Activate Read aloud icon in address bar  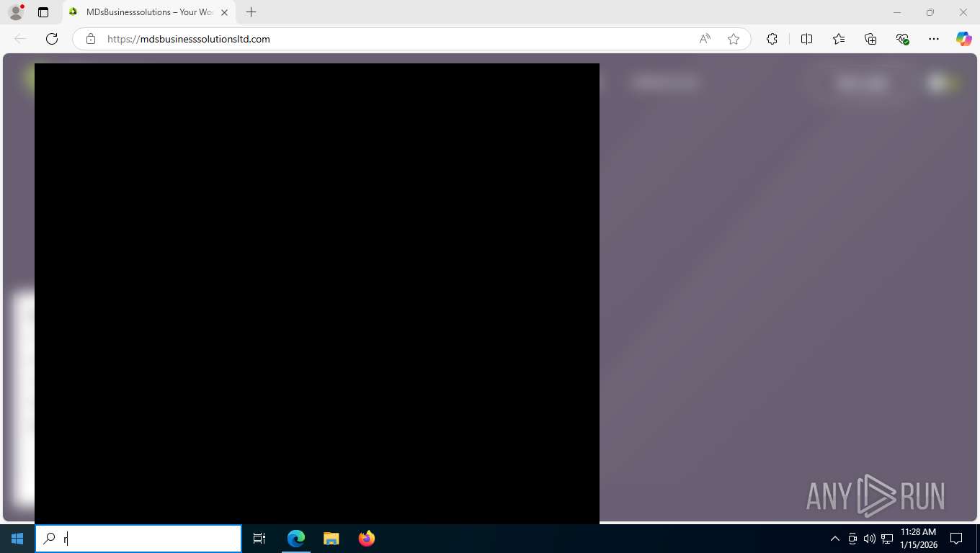705,39
